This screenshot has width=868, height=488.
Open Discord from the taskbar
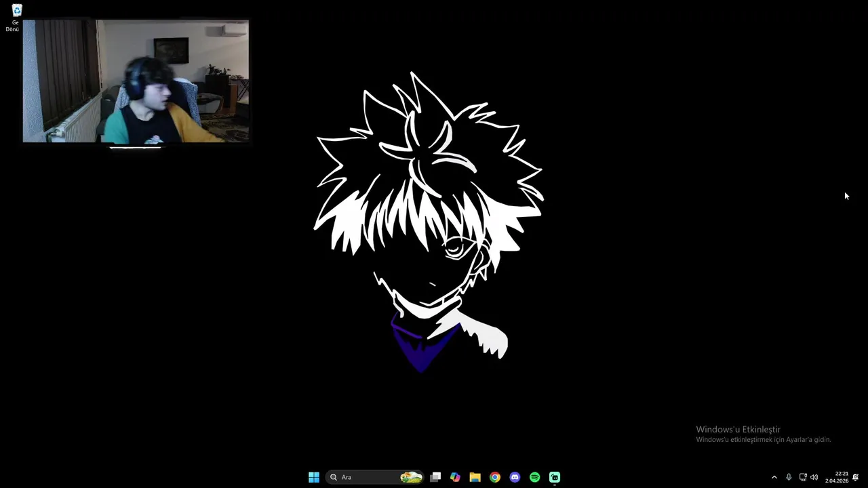click(x=515, y=477)
